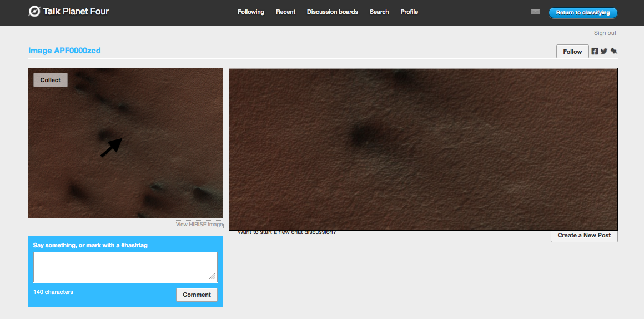The width and height of the screenshot is (644, 319).
Task: Share image via Facebook icon
Action: coord(595,51)
